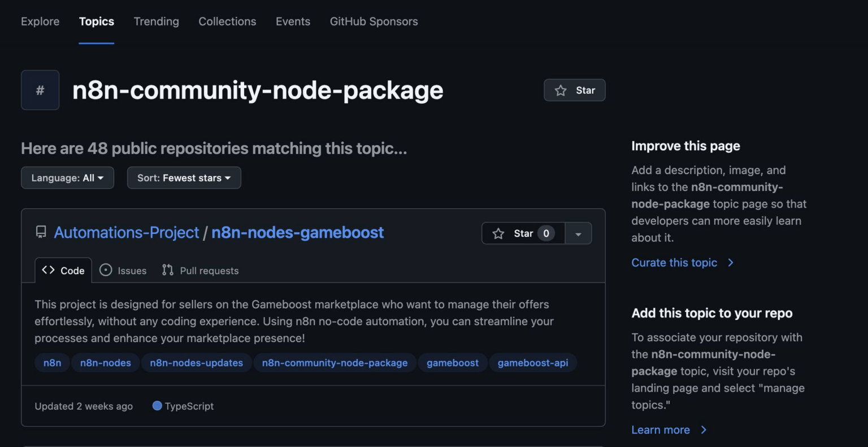Open the Pull requests tab

click(201, 270)
